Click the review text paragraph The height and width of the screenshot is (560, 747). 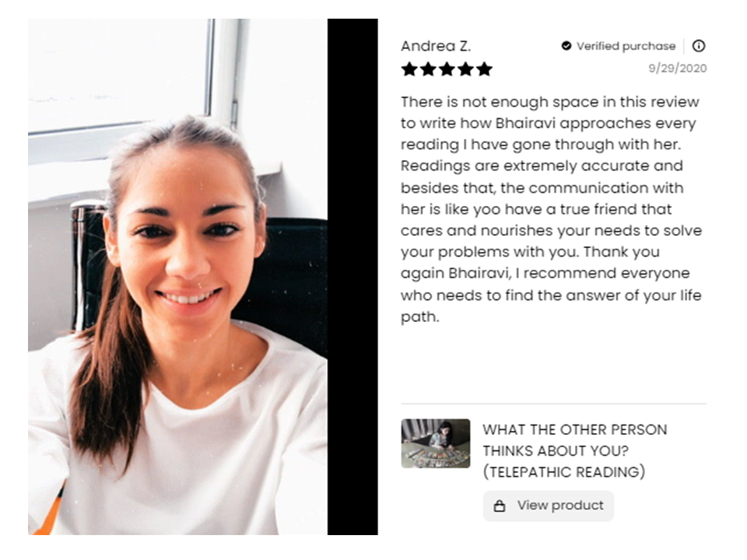pyautogui.click(x=552, y=209)
